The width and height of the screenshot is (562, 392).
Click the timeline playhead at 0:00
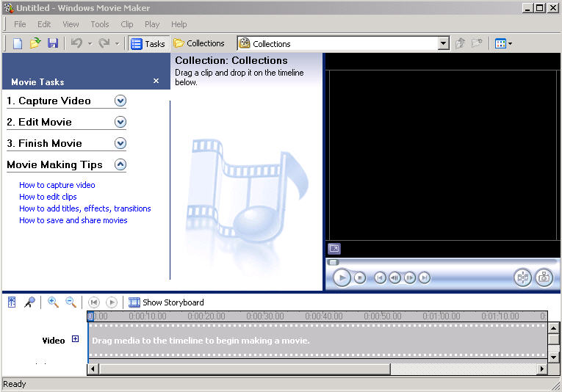pos(90,316)
